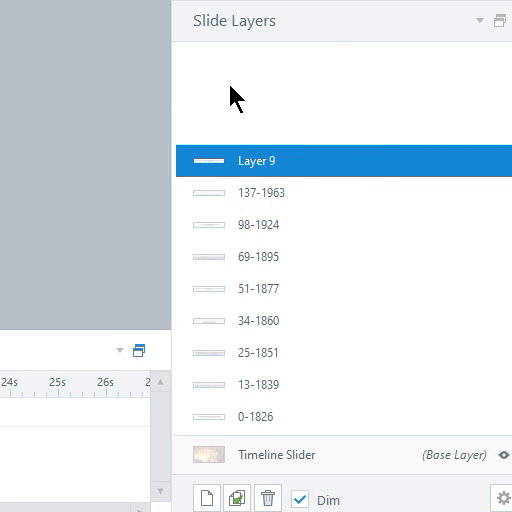The height and width of the screenshot is (512, 512).
Task: Toggle the Dim checkbox
Action: [x=300, y=499]
